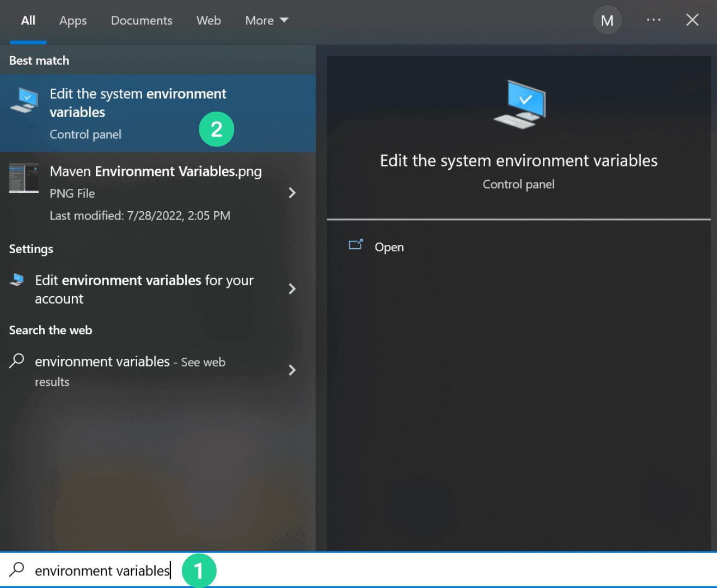Select Maven Environment Variables.png file result
The width and height of the screenshot is (717, 588).
click(158, 193)
